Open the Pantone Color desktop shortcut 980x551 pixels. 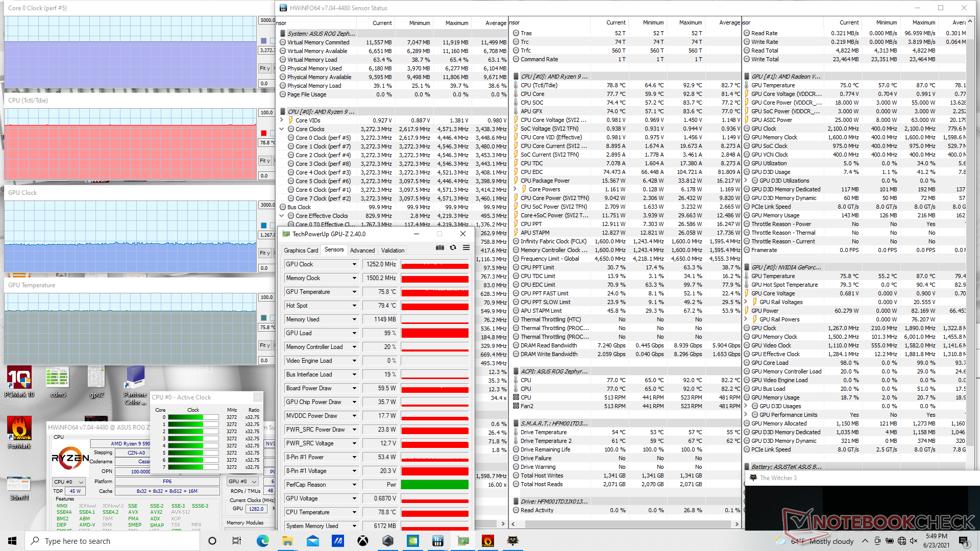pos(135,386)
